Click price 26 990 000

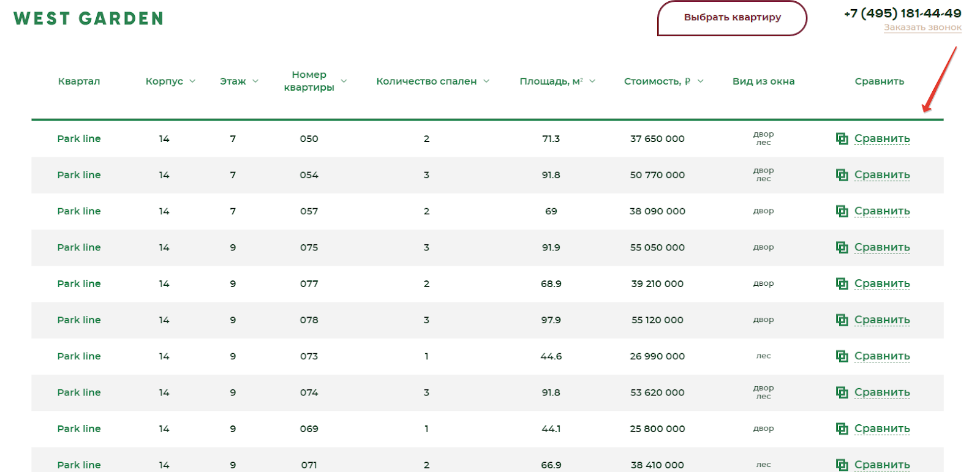click(657, 356)
